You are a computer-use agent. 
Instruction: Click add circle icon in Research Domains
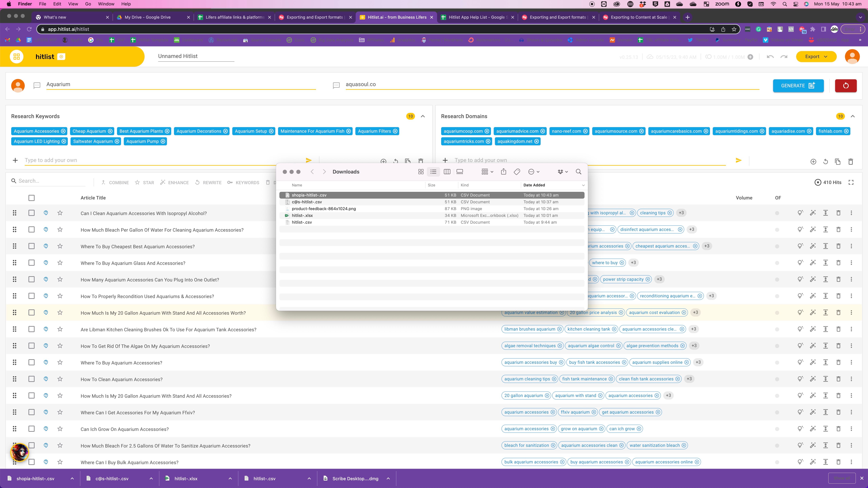[x=813, y=162]
